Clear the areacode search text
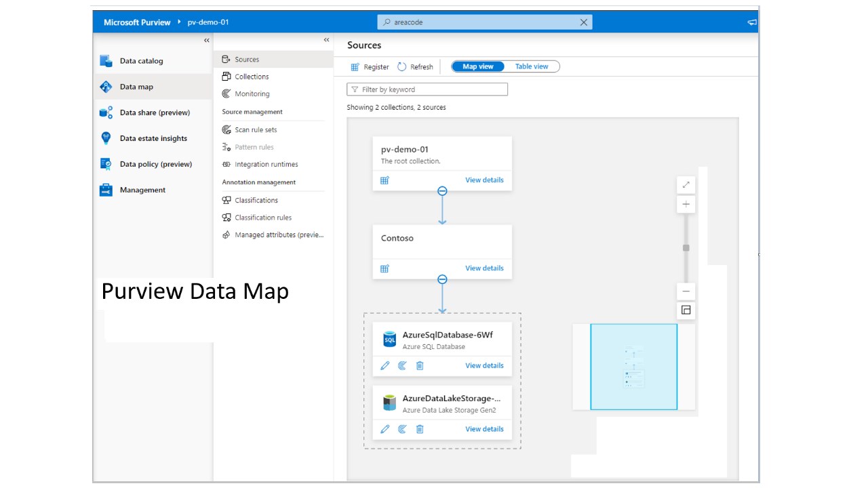 pos(584,22)
